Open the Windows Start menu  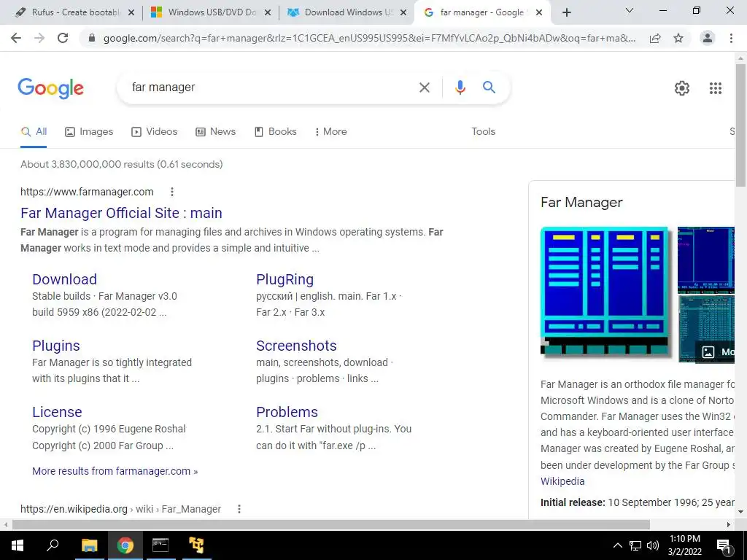[18, 545]
